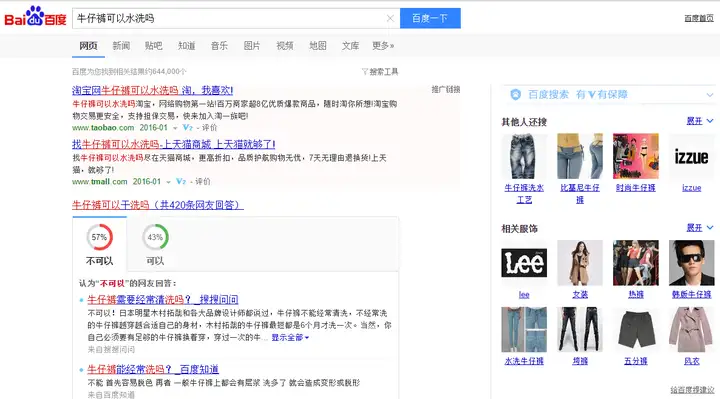
Task: Open the 女装 text link
Action: (580, 295)
